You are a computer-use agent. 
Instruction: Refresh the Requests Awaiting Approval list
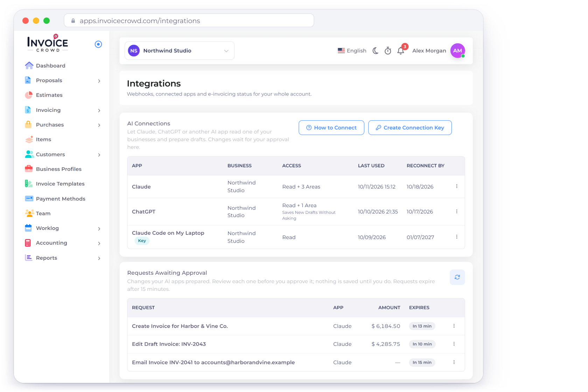click(x=457, y=277)
